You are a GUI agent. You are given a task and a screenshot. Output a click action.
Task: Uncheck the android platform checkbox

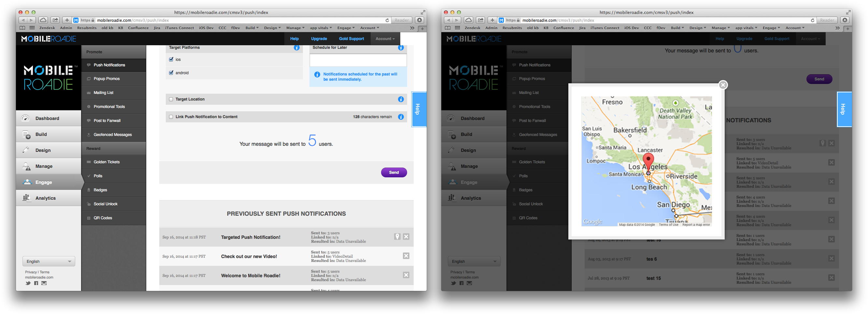coord(171,73)
